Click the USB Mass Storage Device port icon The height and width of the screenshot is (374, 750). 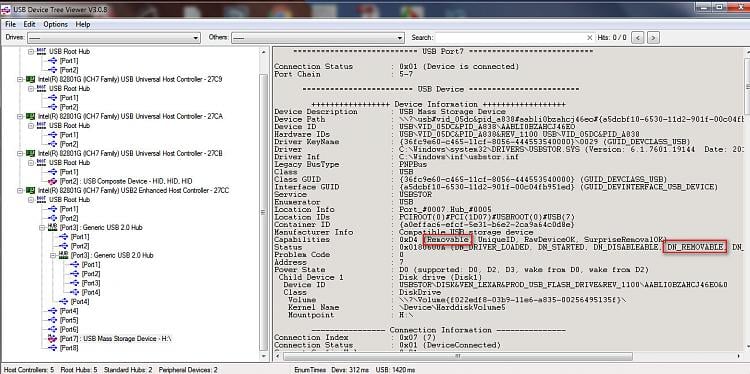click(x=53, y=339)
